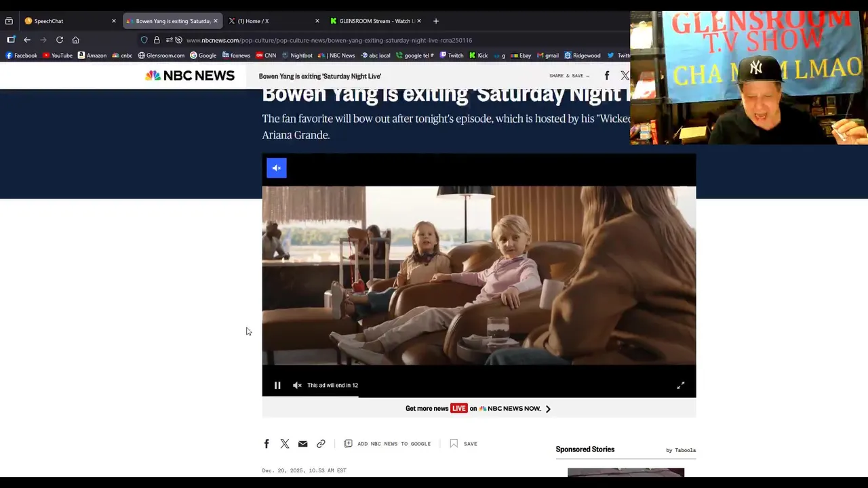Go back to previous page
868x488 pixels.
click(x=27, y=40)
